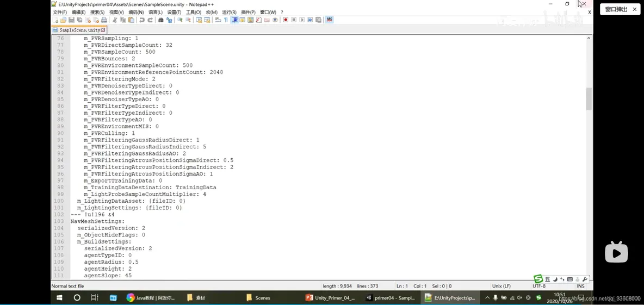Click the UTF-8 encoding status field

[x=539, y=286]
